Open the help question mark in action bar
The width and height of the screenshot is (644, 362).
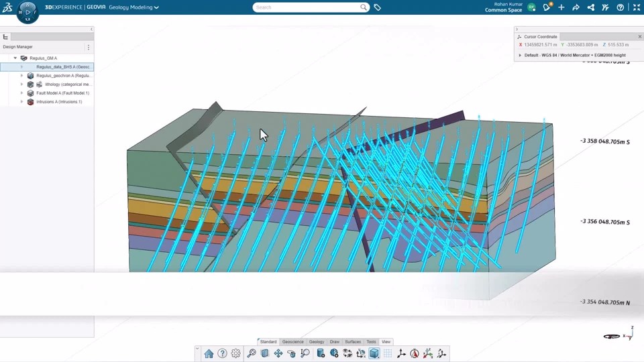[x=222, y=353]
